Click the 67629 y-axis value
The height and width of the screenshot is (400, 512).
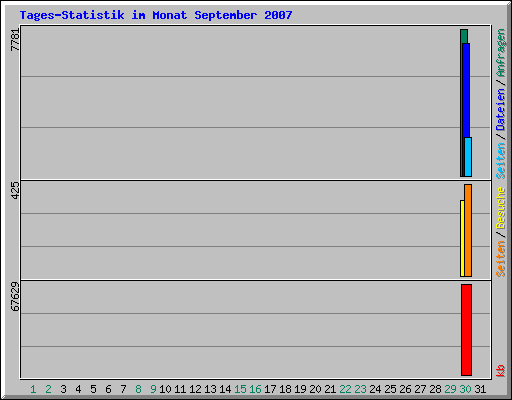pos(15,297)
